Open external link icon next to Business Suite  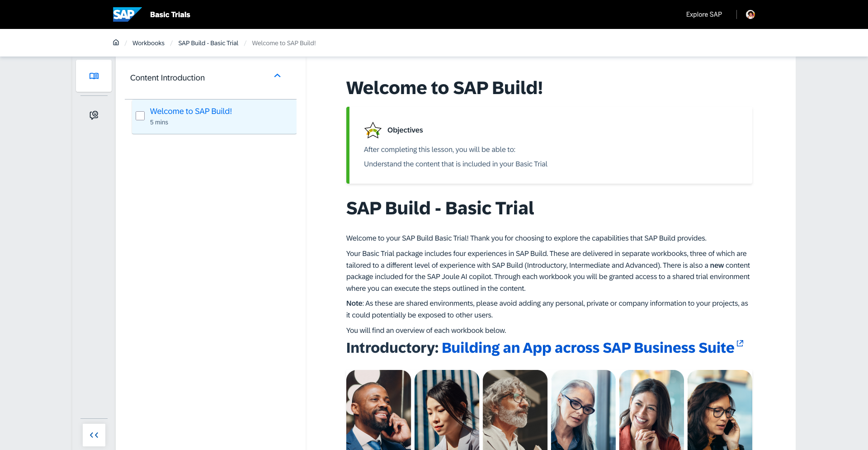point(740,343)
